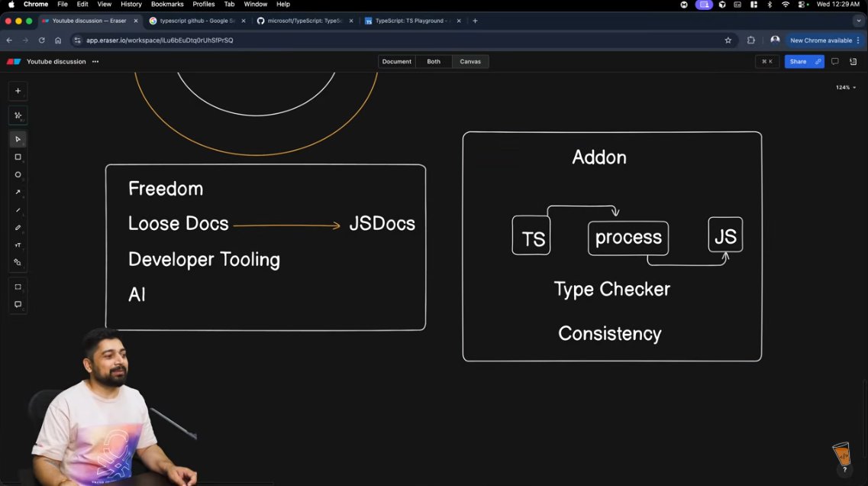Open the command palette via ⌘K button

[x=766, y=61]
